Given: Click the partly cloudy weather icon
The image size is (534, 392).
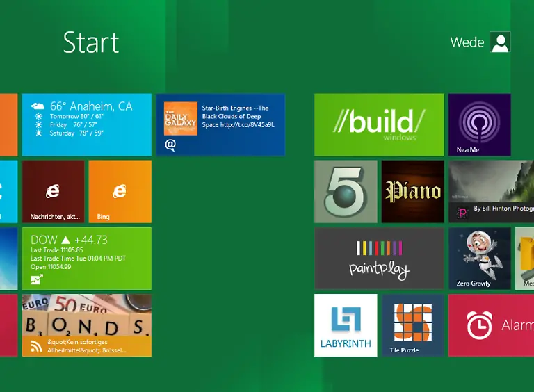Looking at the screenshot, I should point(38,106).
